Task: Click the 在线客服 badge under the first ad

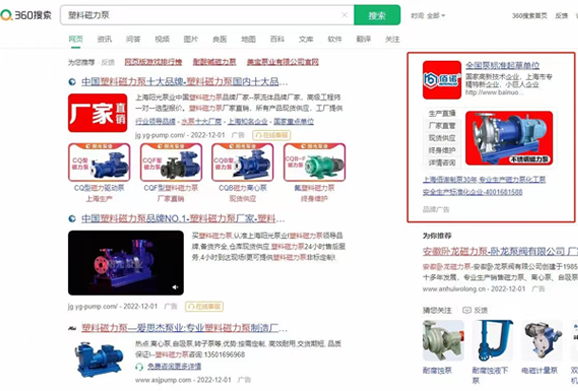Action: (x=271, y=135)
